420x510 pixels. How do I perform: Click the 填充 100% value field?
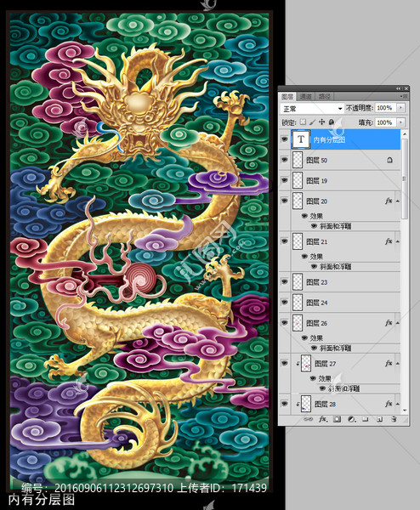click(386, 122)
